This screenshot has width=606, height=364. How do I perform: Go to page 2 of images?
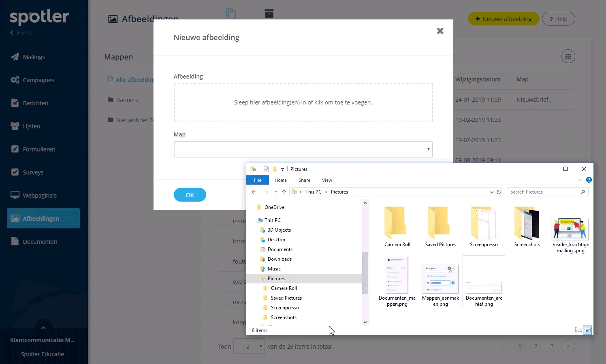pyautogui.click(x=536, y=346)
